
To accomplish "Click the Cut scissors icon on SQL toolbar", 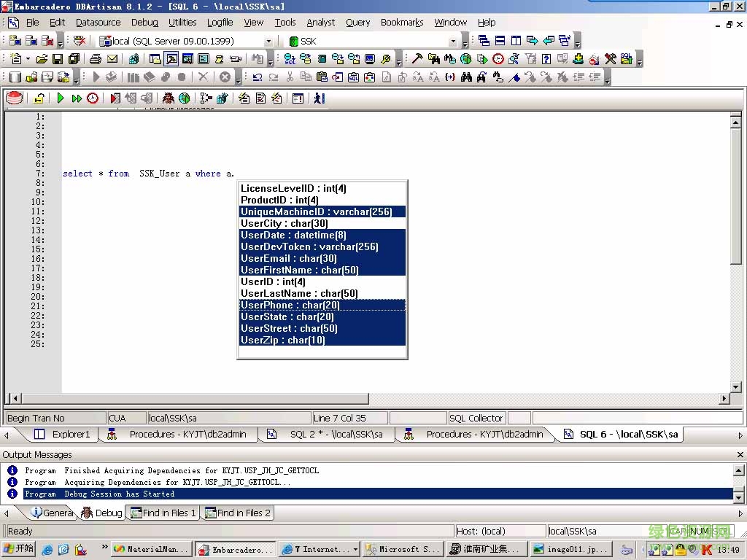I will (x=290, y=77).
